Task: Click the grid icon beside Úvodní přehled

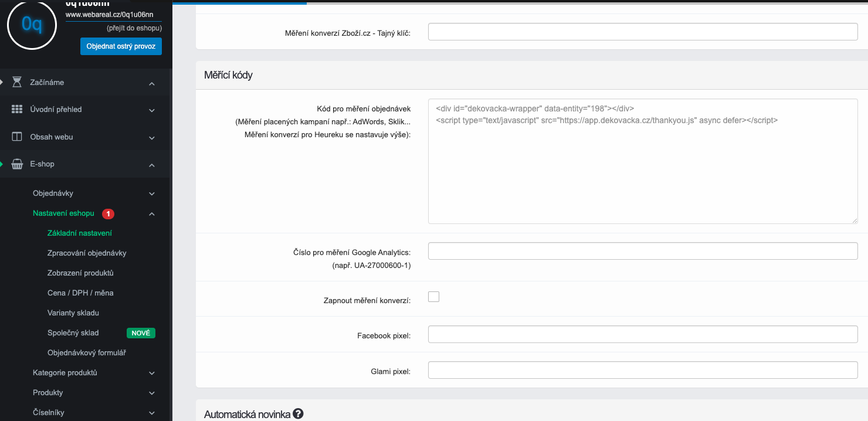Action: 17,110
